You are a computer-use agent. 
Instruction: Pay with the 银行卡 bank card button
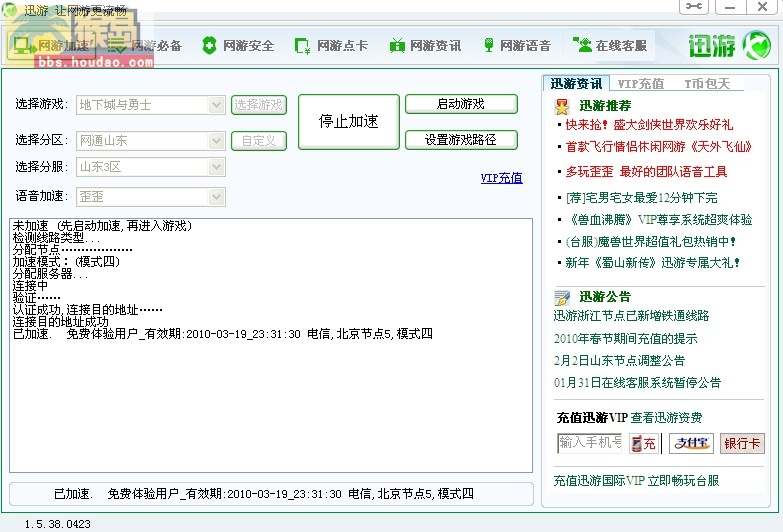pyautogui.click(x=742, y=443)
